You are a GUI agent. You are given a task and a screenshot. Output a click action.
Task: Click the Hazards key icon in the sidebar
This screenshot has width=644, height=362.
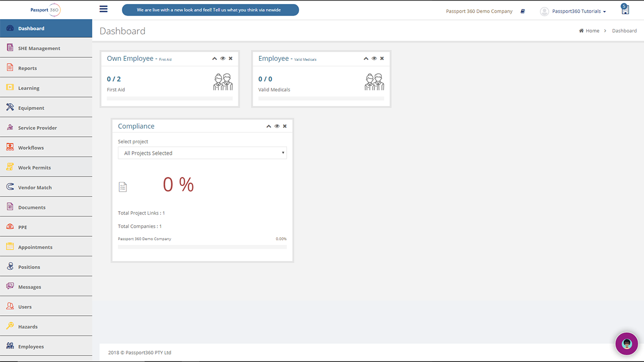click(x=10, y=326)
